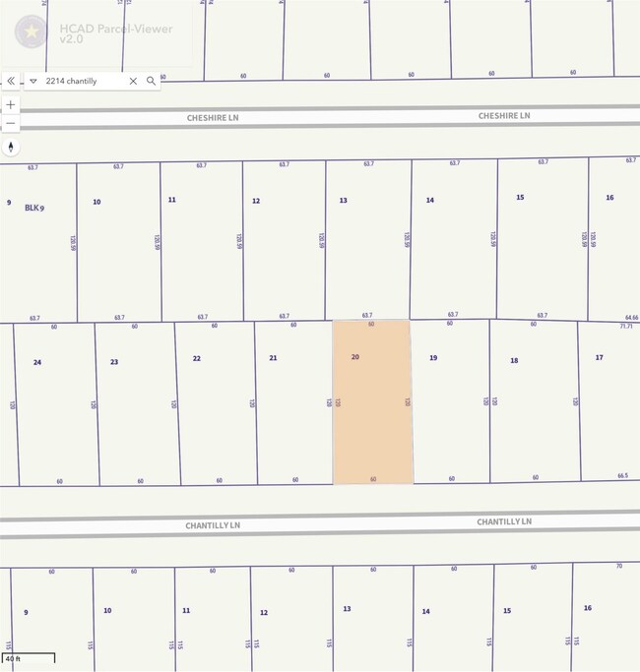
Task: Clear the search text with X
Action: pos(133,81)
